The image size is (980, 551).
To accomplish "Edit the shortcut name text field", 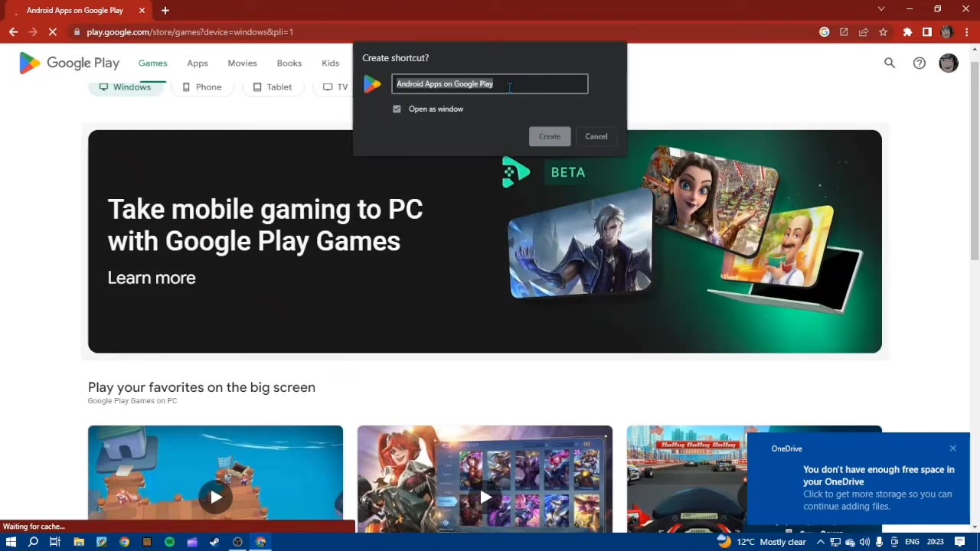I will coord(490,84).
